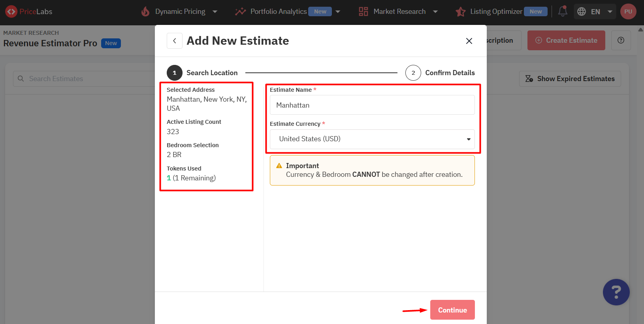Click the help question mark icon in header
This screenshot has width=644, height=324.
point(621,40)
